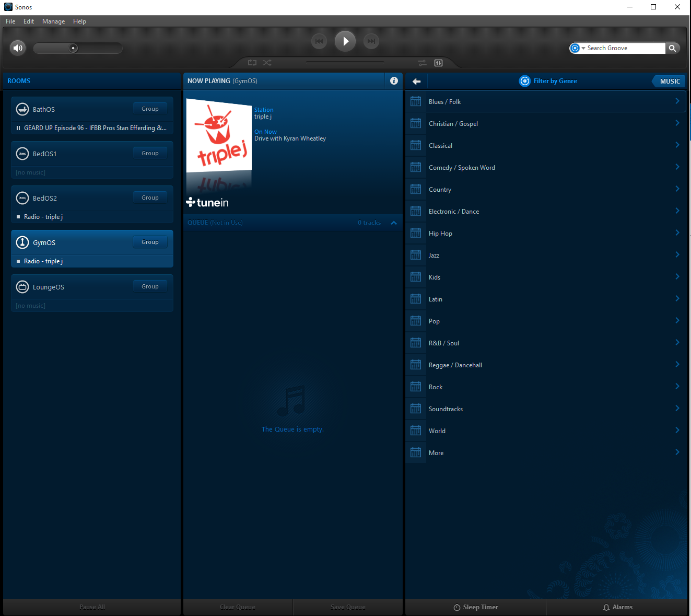Image resolution: width=691 pixels, height=616 pixels.
Task: Toggle shuffle mode
Action: coord(267,63)
